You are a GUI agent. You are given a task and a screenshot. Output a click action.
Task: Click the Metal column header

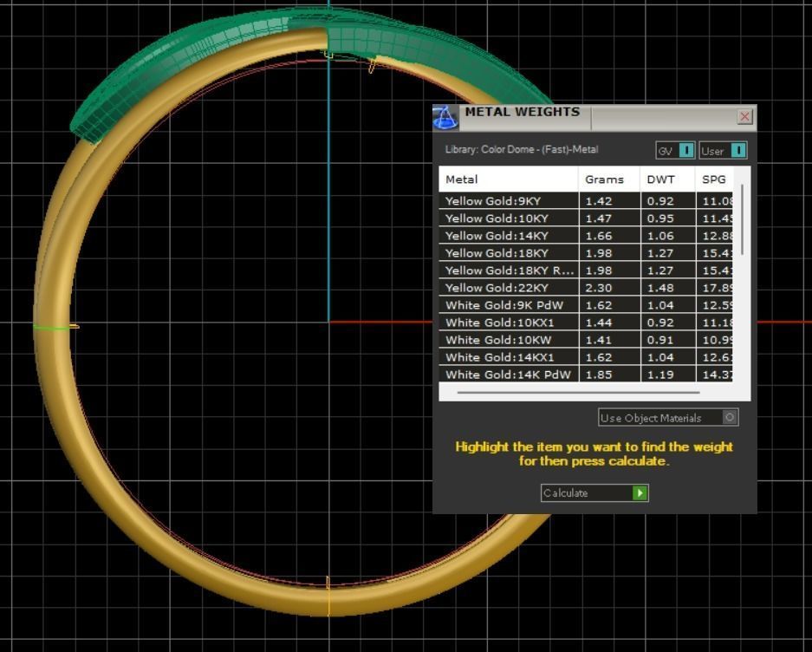509,179
